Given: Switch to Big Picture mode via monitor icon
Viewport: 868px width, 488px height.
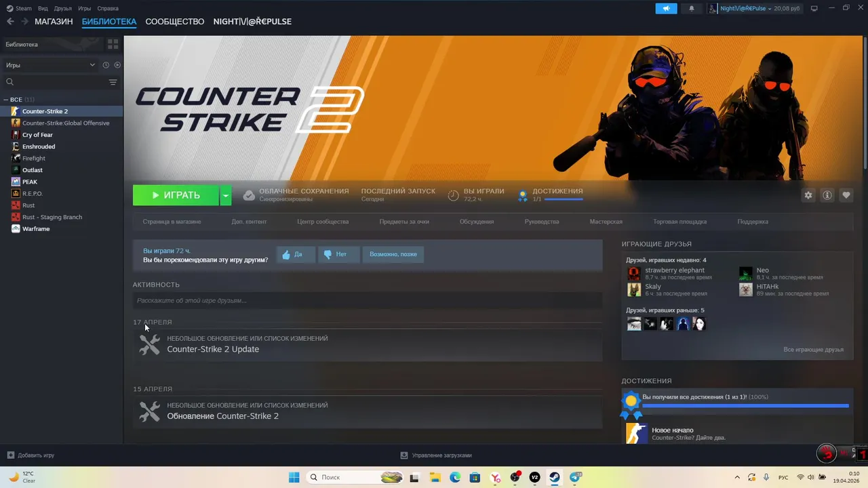Looking at the screenshot, I should (x=814, y=8).
